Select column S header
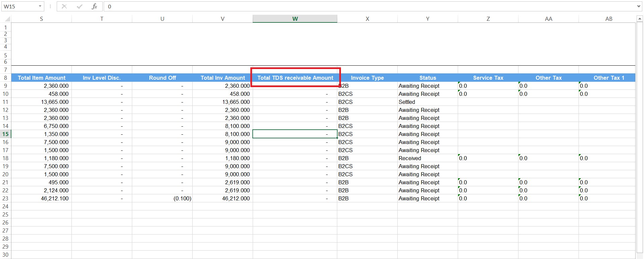The width and height of the screenshot is (644, 259). 41,19
